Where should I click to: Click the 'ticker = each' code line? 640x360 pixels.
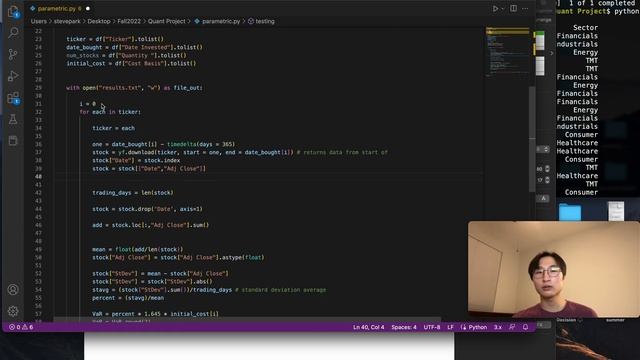point(113,128)
